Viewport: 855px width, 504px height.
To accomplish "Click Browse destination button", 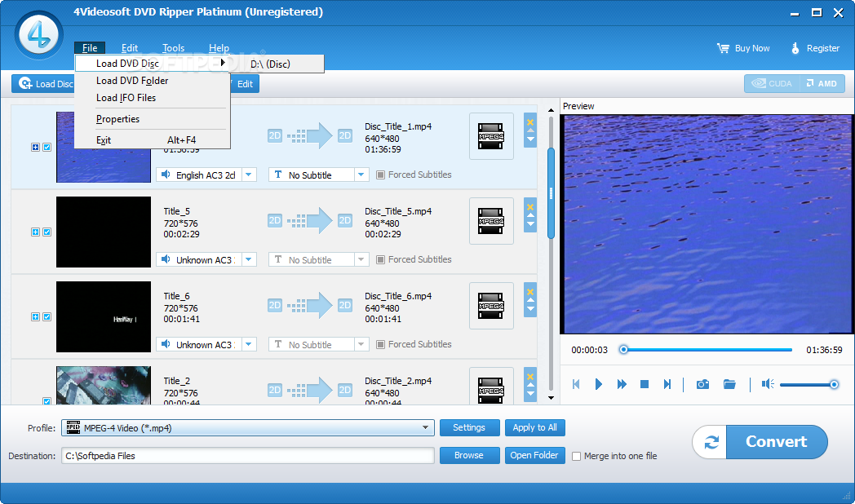I will (469, 456).
